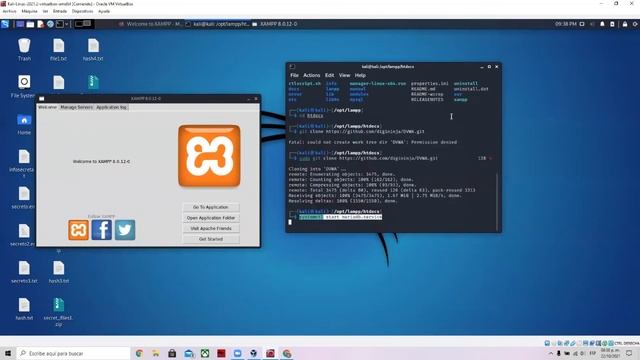Switch to the Manage Servers tab

(x=76, y=107)
